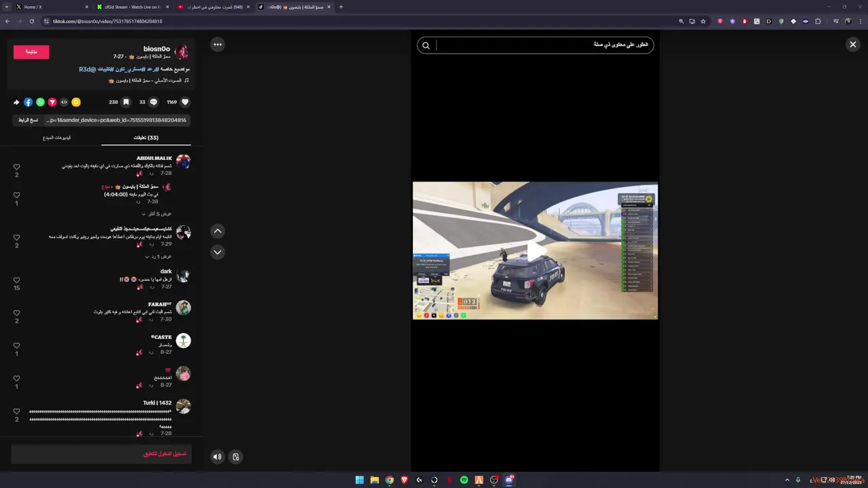The height and width of the screenshot is (488, 868).
Task: Open the browser extensions puzzle icon
Action: click(x=818, y=21)
